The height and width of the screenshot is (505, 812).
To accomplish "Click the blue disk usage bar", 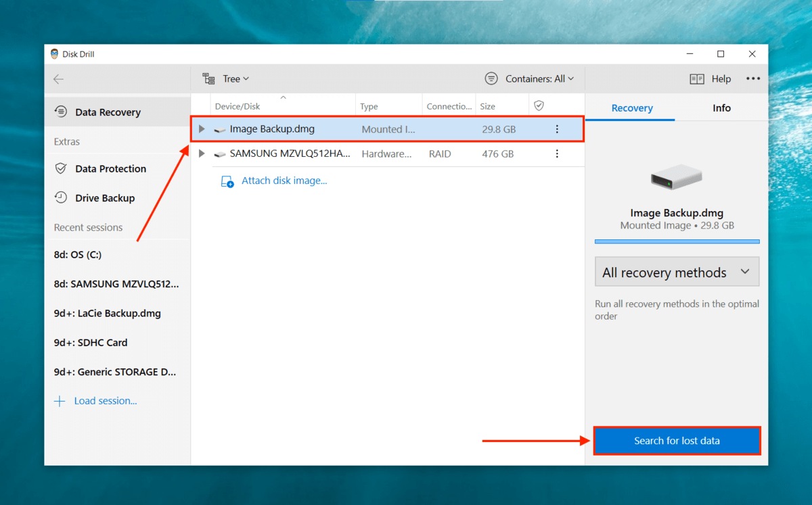I will pyautogui.click(x=677, y=241).
